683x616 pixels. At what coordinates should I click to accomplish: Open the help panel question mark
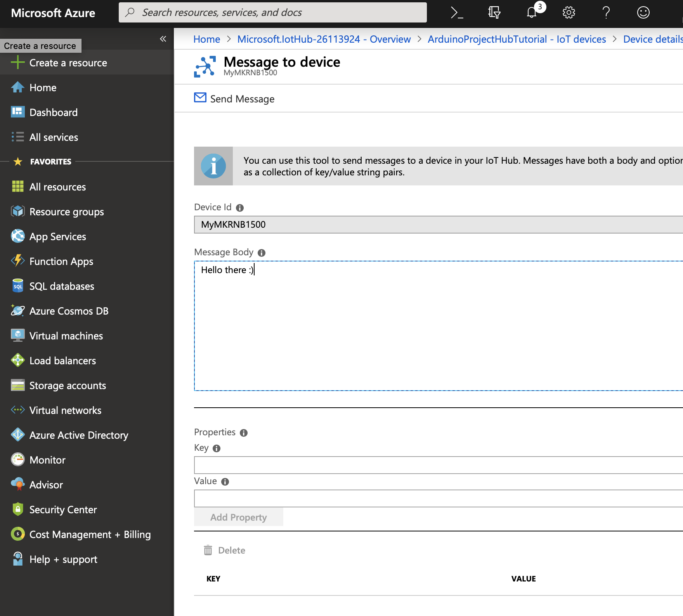tap(606, 12)
